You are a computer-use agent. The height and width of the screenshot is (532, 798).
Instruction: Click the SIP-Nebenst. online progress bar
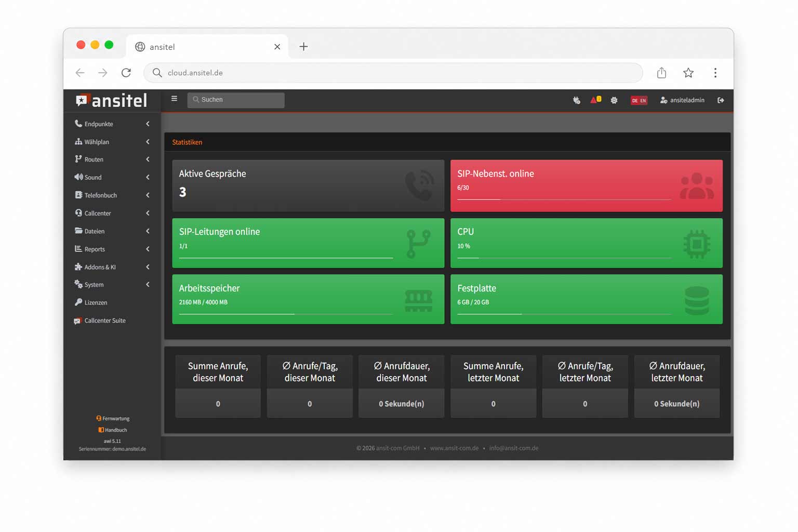coord(564,199)
